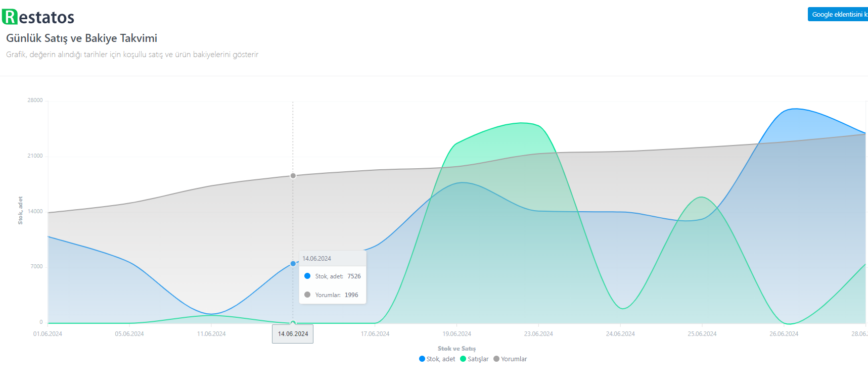Click the 7000 y-axis value
The width and height of the screenshot is (868, 386).
[36, 267]
